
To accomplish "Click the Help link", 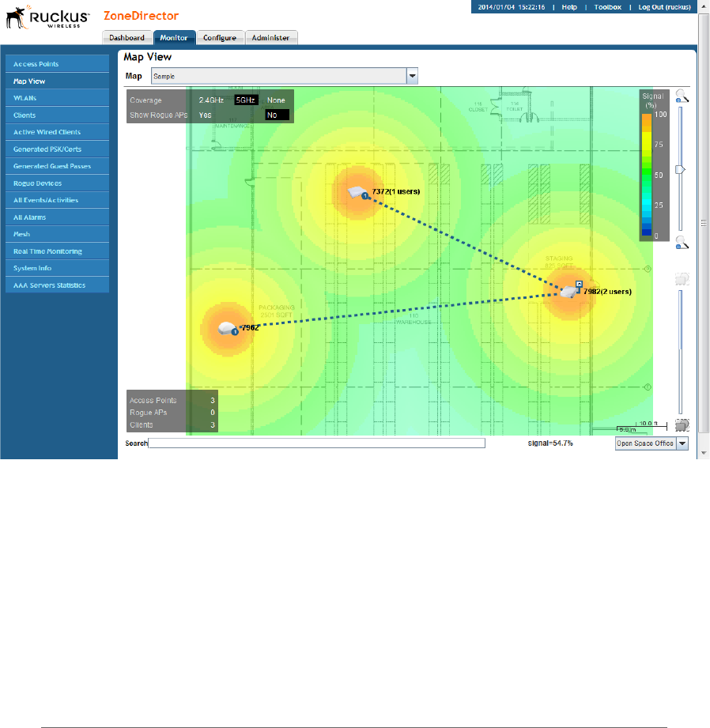I will pos(569,7).
